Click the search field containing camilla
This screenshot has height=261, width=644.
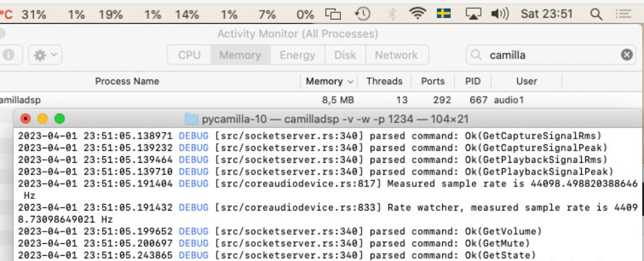coord(551,55)
